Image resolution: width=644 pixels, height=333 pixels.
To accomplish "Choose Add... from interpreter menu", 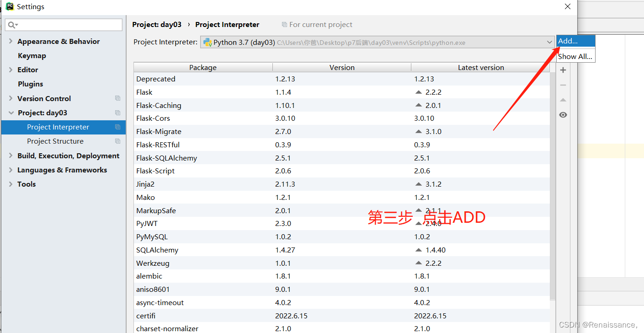I will click(x=576, y=41).
